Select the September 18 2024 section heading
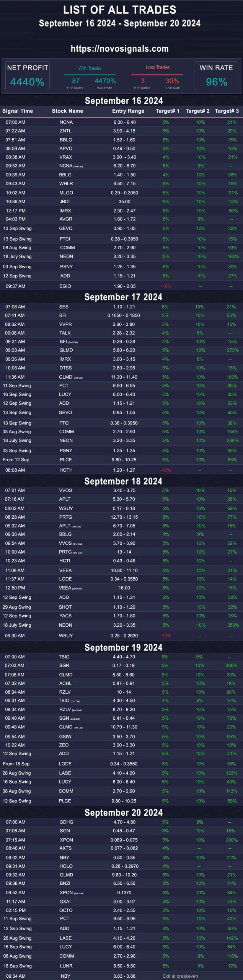The height and width of the screenshot is (980, 243). pyautogui.click(x=123, y=481)
